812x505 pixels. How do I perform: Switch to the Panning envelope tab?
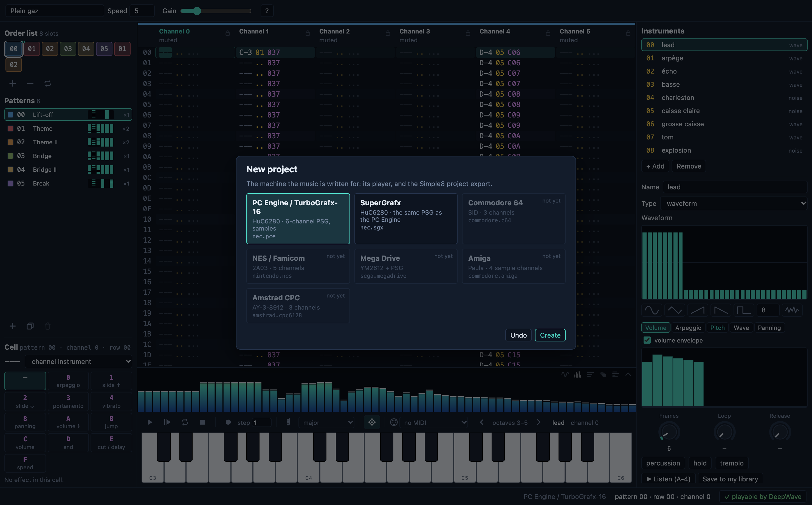pos(769,328)
